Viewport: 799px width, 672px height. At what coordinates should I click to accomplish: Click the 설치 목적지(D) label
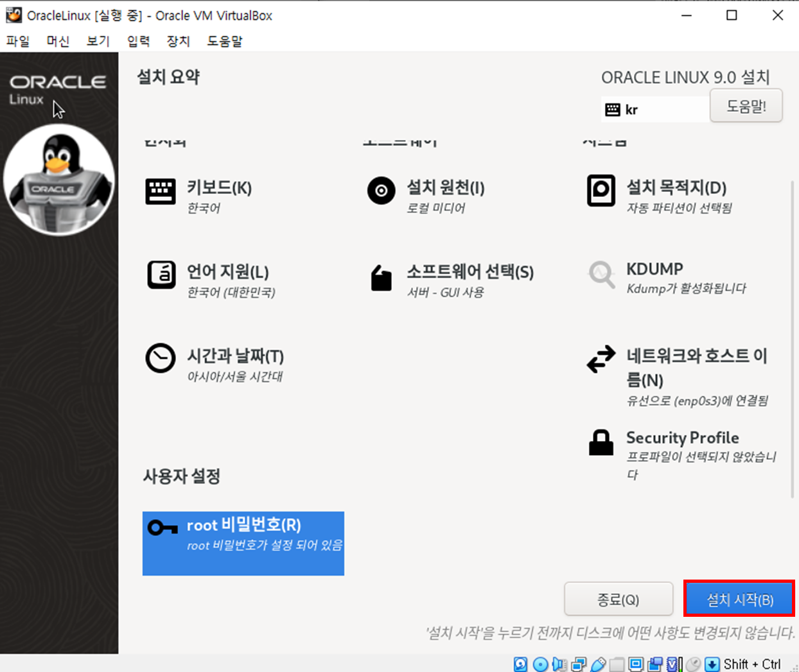coord(676,187)
